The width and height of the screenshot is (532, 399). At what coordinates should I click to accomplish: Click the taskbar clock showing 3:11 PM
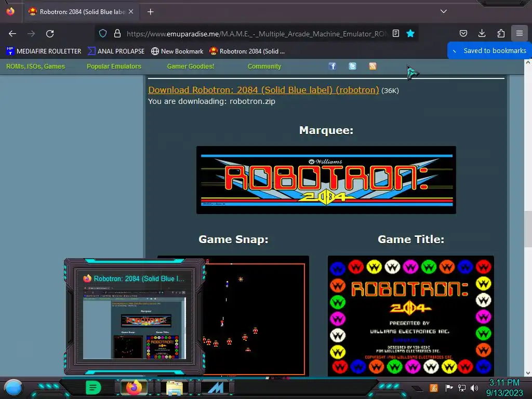[x=504, y=388]
